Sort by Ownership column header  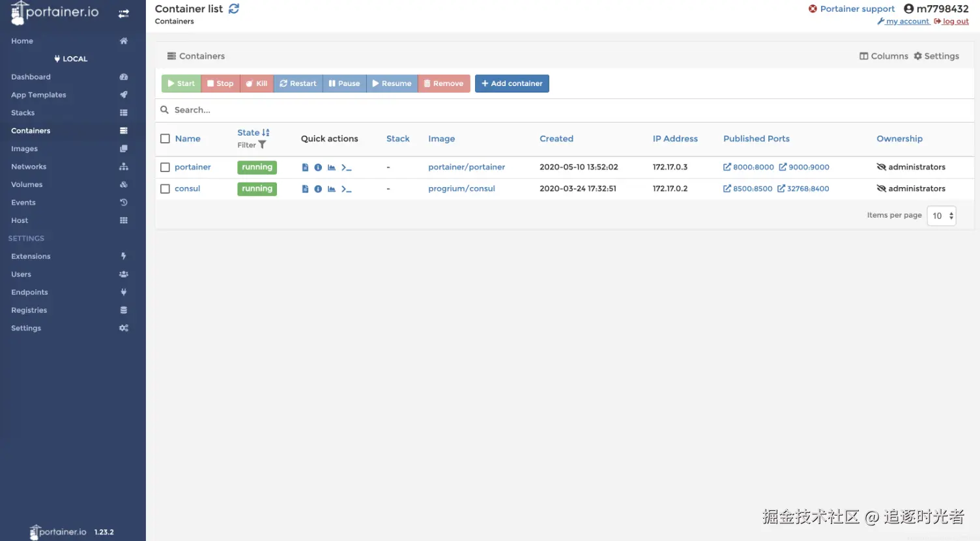(x=899, y=139)
